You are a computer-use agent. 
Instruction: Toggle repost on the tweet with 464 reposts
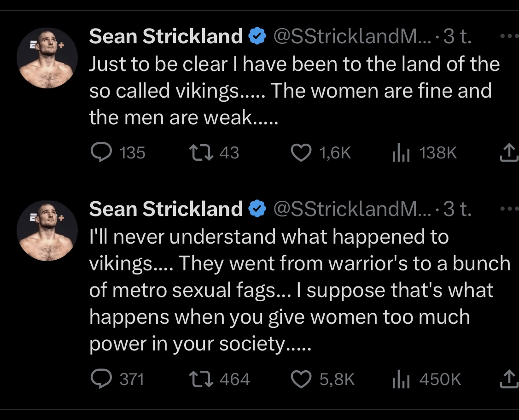200,379
